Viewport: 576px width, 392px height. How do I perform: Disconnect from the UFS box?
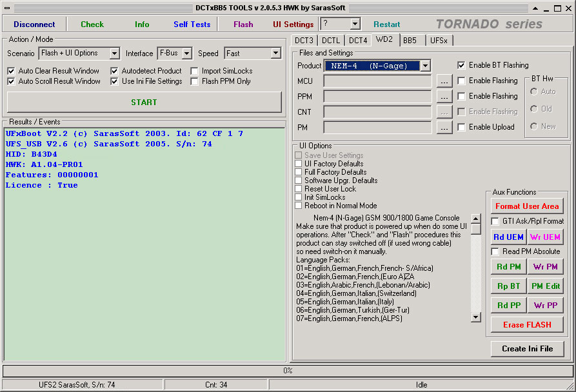[x=34, y=24]
